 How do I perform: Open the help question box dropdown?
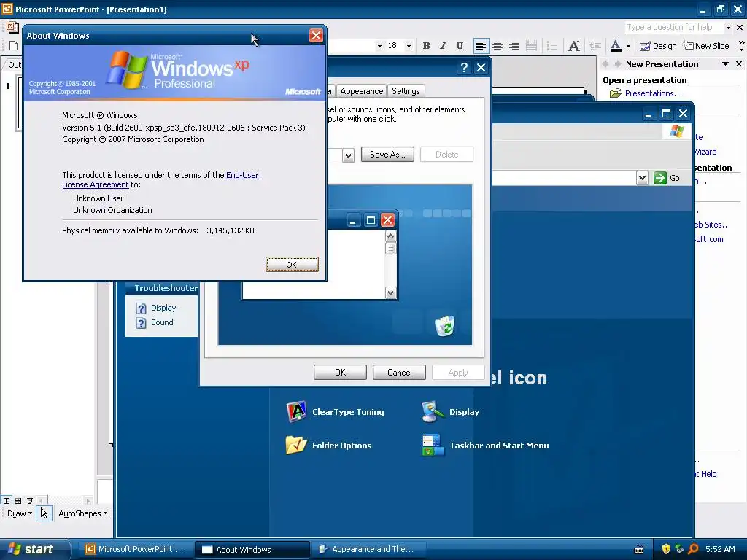[x=728, y=28]
